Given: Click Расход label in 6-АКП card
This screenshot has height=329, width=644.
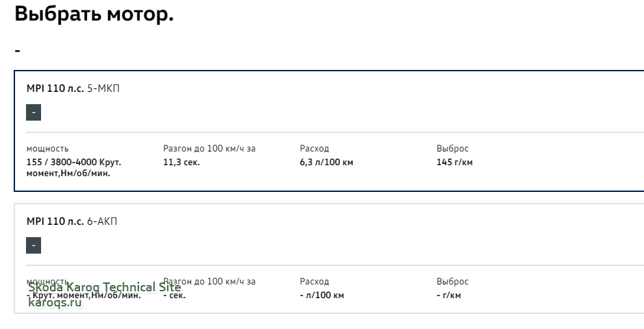Looking at the screenshot, I should [314, 281].
